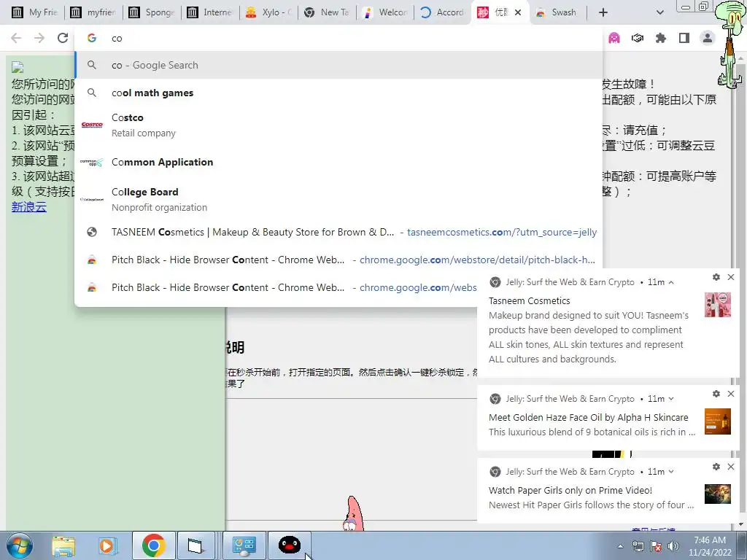The width and height of the screenshot is (747, 560).
Task: Open the pink ghost extension icon
Action: 614,38
